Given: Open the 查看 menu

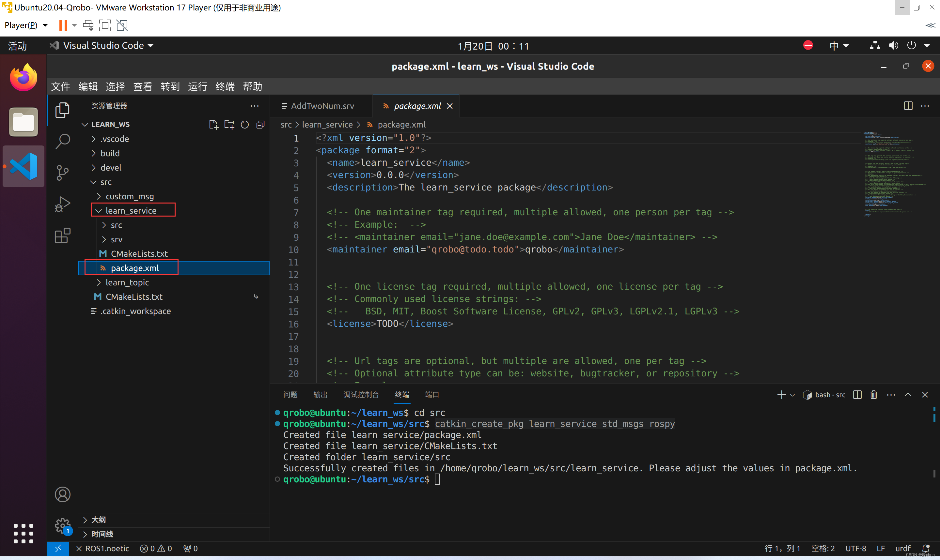Looking at the screenshot, I should click(143, 87).
